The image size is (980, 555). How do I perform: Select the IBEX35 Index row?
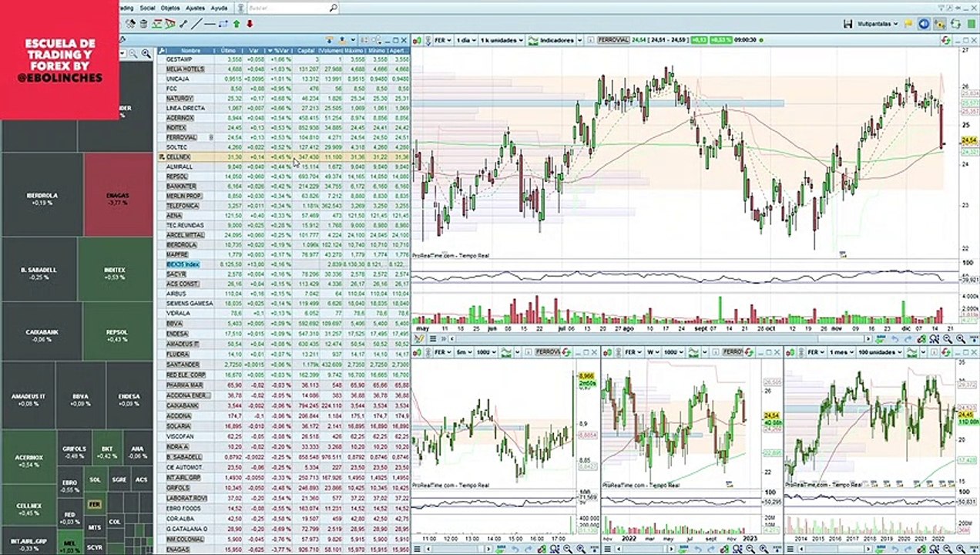(x=284, y=264)
